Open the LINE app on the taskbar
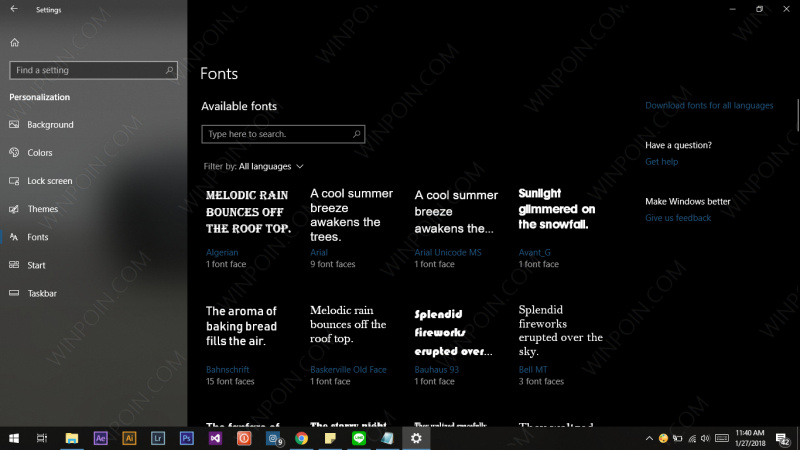The width and height of the screenshot is (800, 450). [359, 438]
